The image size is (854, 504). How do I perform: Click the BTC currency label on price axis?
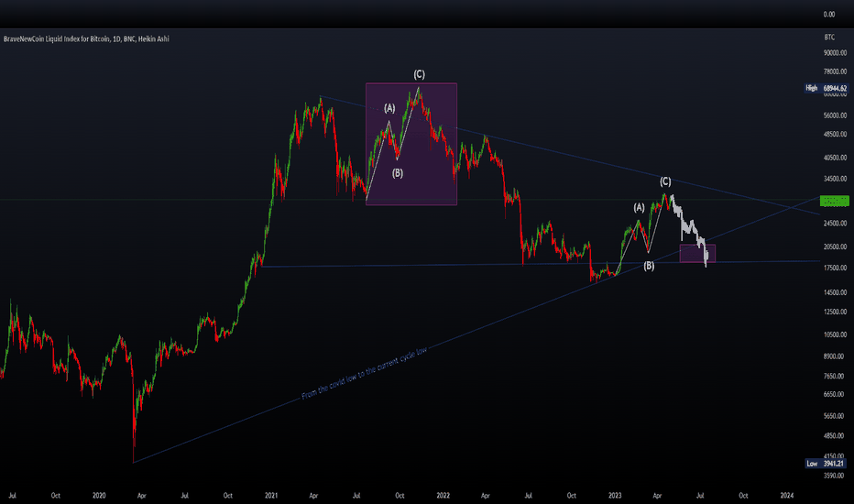click(829, 37)
